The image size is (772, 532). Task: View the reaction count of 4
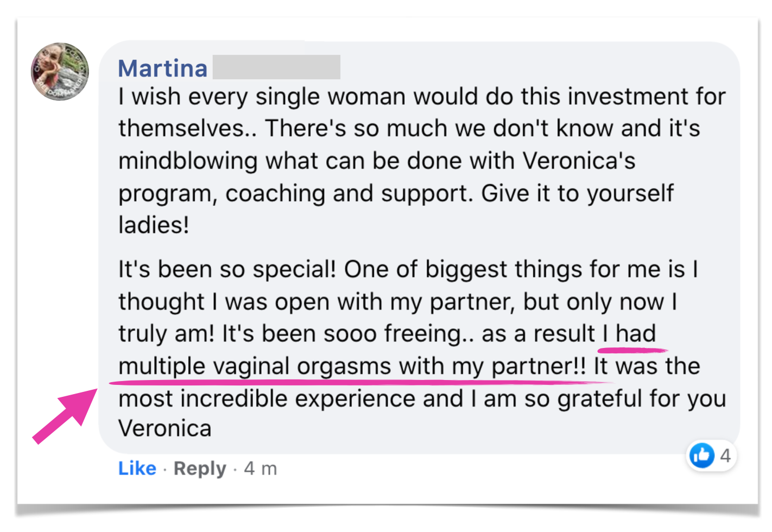tap(725, 455)
